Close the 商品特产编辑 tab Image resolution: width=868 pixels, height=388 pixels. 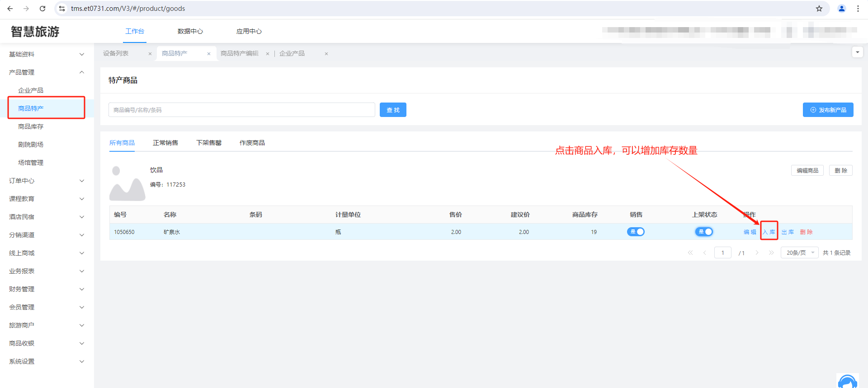(x=268, y=54)
